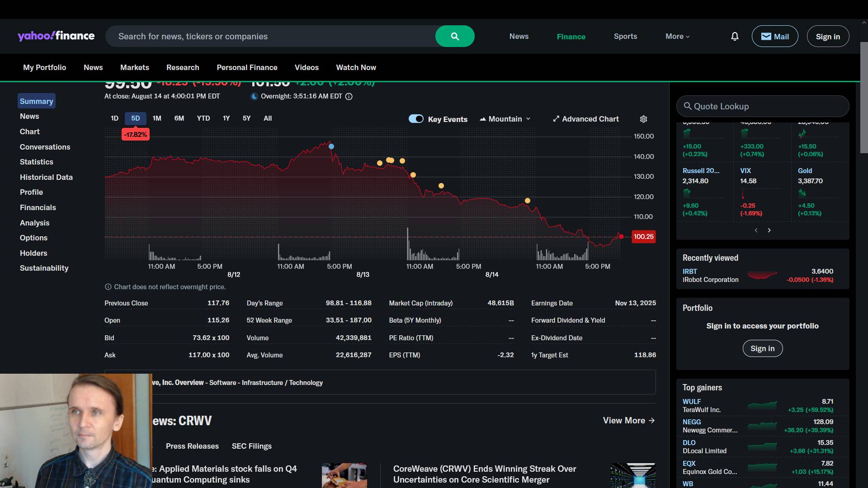The height and width of the screenshot is (488, 868).
Task: Click the portfolio Sign in button
Action: point(762,348)
